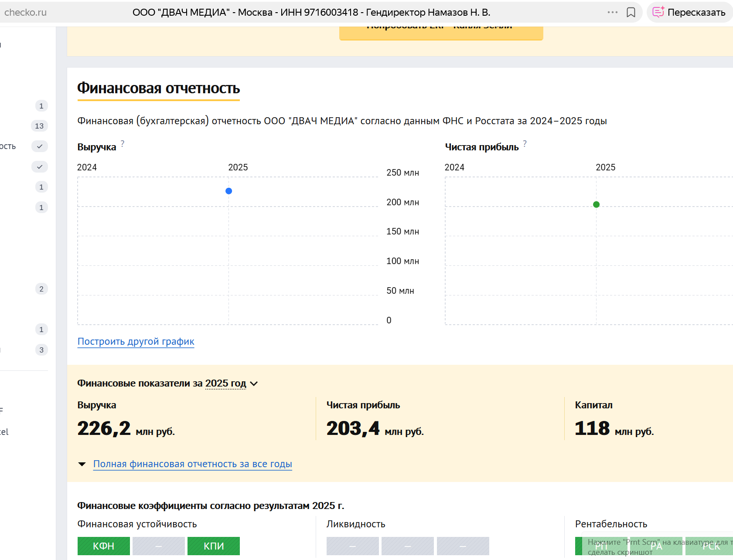Screen dimensions: 733x560
Task: Select the green КФН coefficient badge
Action: [x=104, y=546]
